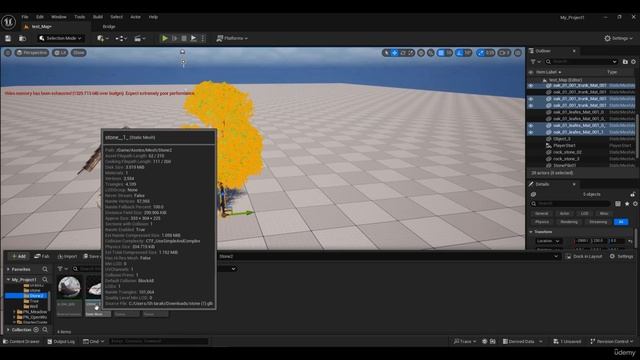Viewport: 640px width, 360px height.
Task: Toggle scale snapping in viewport
Action: tap(481, 53)
